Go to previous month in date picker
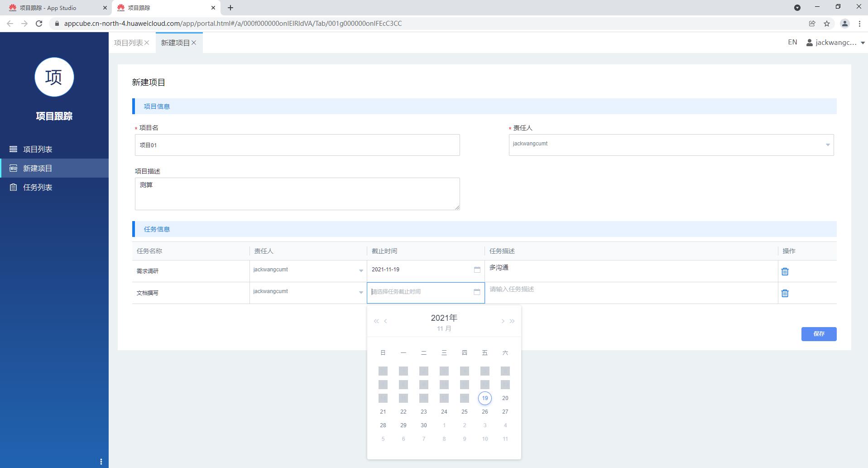 click(x=385, y=321)
